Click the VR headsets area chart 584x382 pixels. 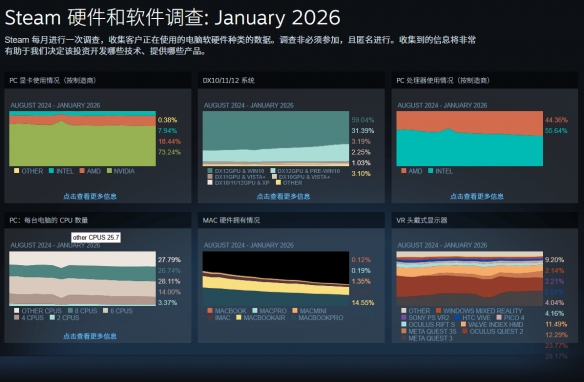click(470, 278)
